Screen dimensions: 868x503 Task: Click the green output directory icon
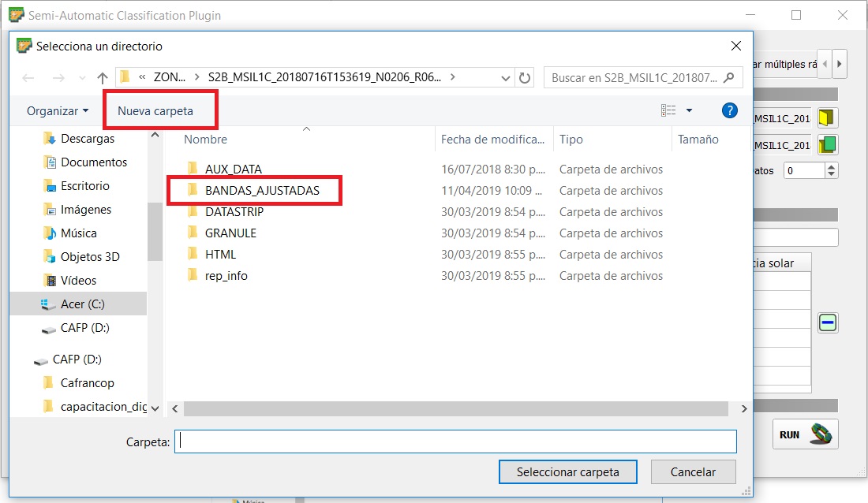point(826,145)
